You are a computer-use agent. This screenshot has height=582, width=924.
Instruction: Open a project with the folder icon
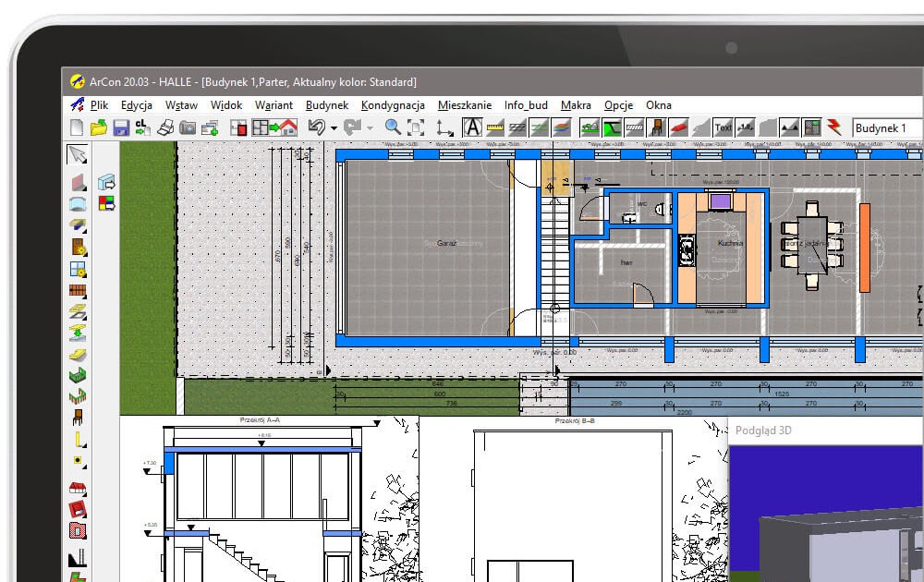99,127
